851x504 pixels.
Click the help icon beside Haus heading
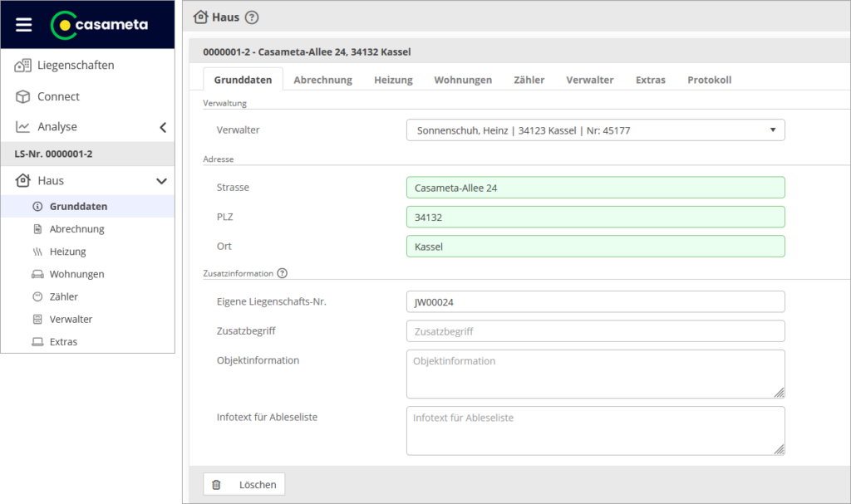point(252,17)
